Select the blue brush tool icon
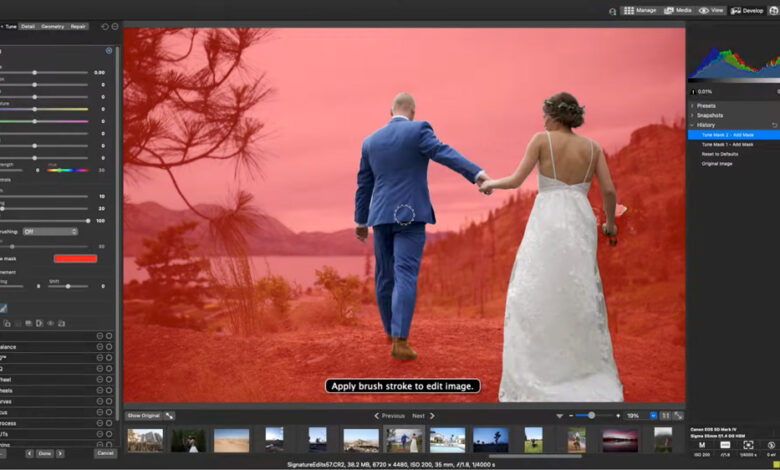 point(3,308)
